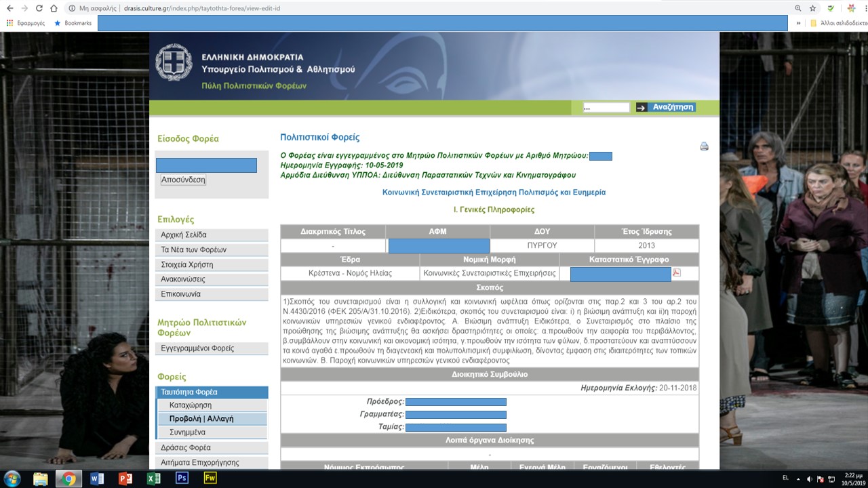
Task: Open PowerPoint from the taskbar
Action: coord(125,479)
